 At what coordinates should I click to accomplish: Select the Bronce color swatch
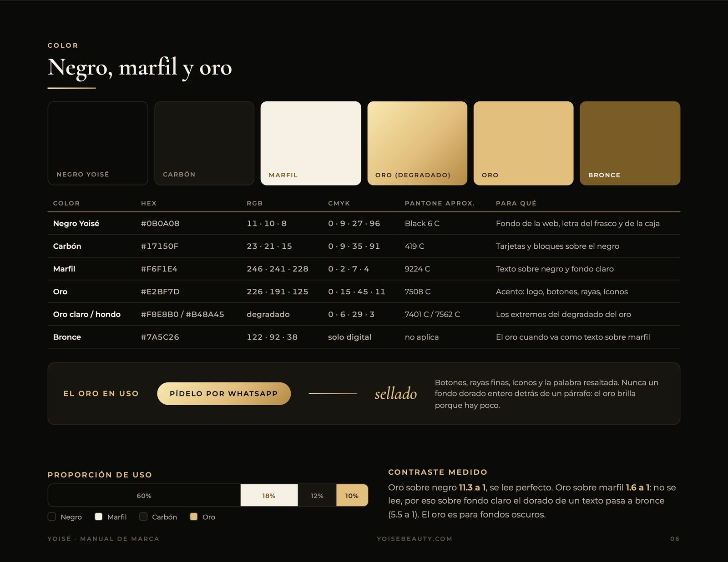630,143
